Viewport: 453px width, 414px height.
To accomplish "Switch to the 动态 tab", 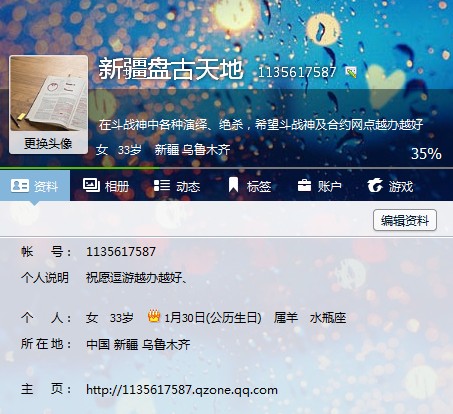I will (177, 186).
